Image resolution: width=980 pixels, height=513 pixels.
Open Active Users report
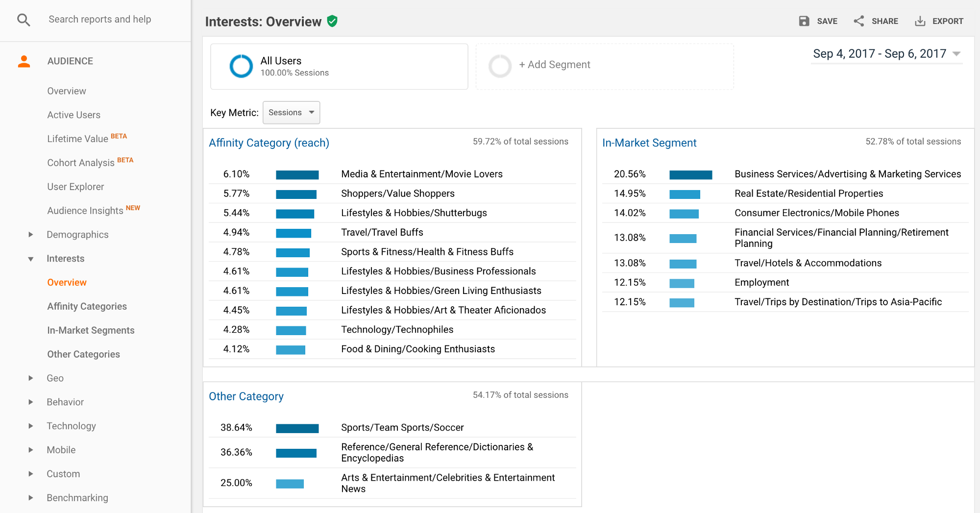pos(73,115)
